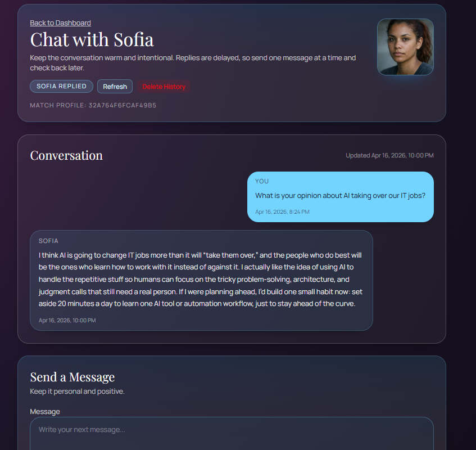
Task: Click the delayed replies instruction text
Action: pos(192,62)
